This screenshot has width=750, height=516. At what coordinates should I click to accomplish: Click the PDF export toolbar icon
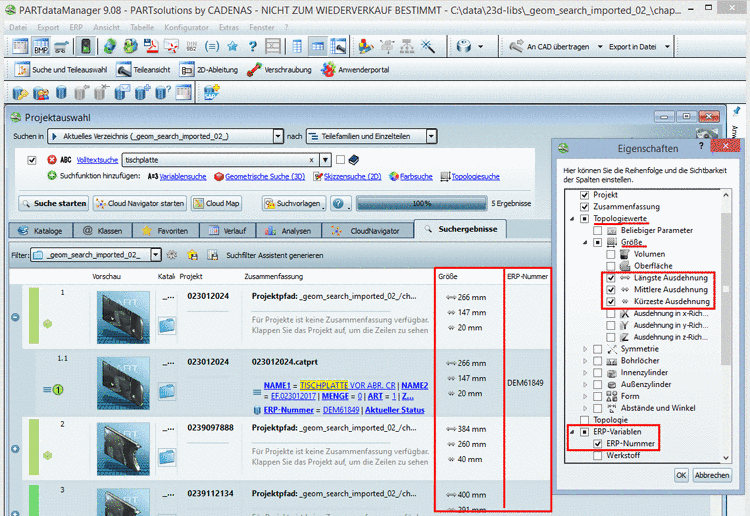tap(152, 46)
